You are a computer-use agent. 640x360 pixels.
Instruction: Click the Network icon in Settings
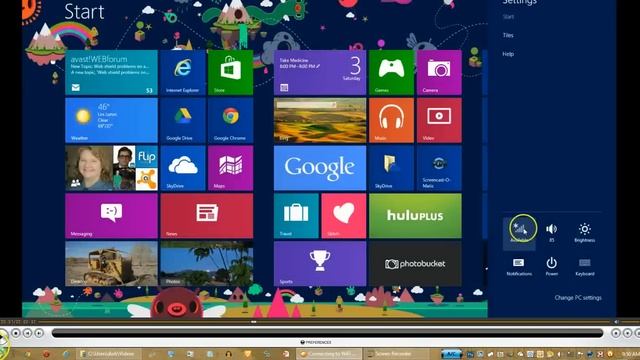click(519, 233)
